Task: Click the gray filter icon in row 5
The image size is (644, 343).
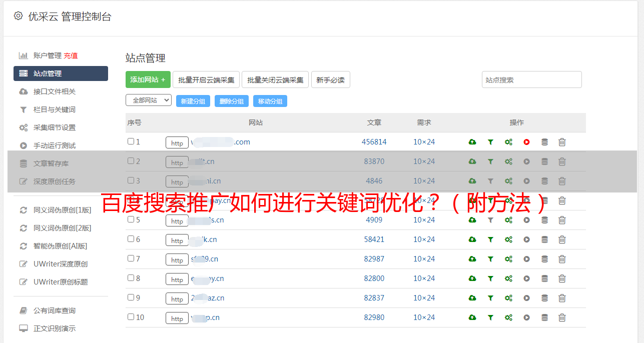Action: point(490,220)
